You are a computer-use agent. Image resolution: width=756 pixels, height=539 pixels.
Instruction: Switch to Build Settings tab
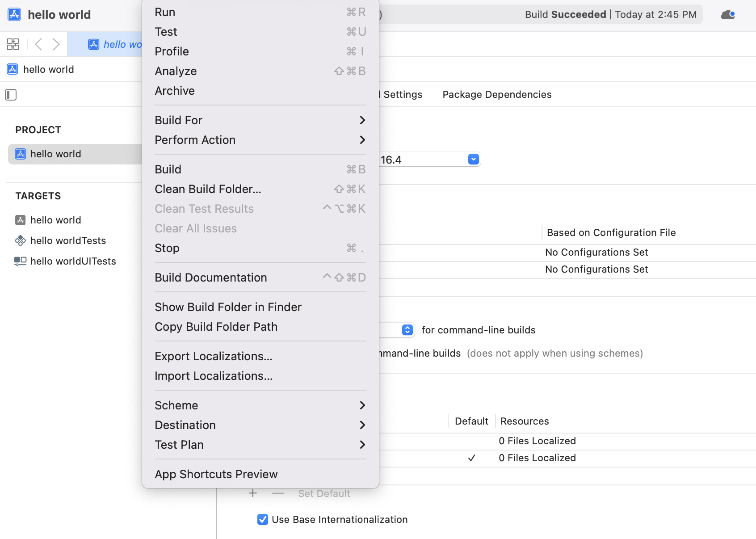click(x=401, y=95)
